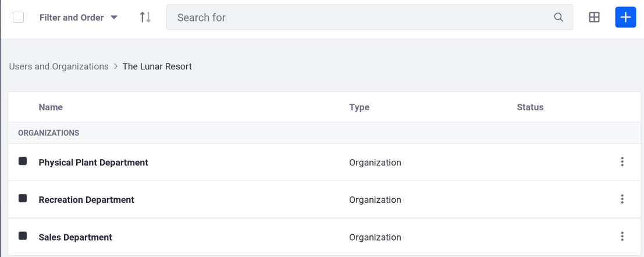644x257 pixels.
Task: Focus the Search for input field
Action: pyautogui.click(x=369, y=17)
